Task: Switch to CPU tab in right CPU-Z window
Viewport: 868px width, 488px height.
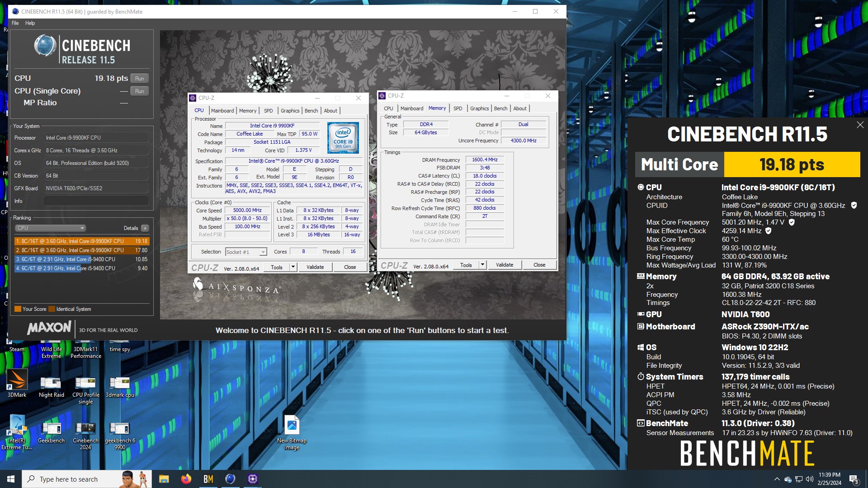Action: [388, 108]
